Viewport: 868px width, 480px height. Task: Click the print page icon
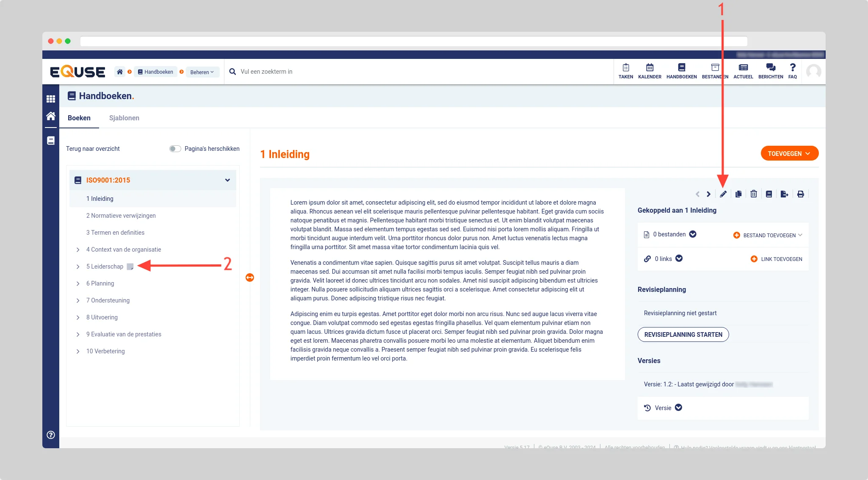pos(800,194)
